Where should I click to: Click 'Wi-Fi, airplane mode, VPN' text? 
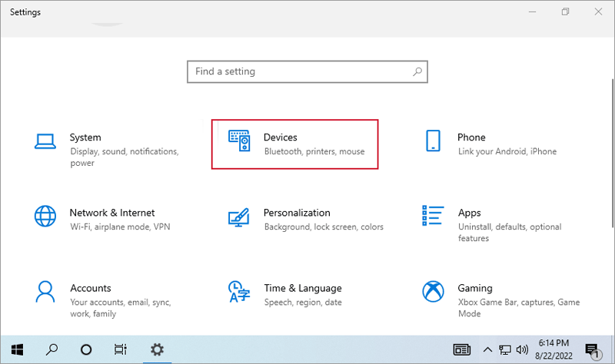coord(120,227)
